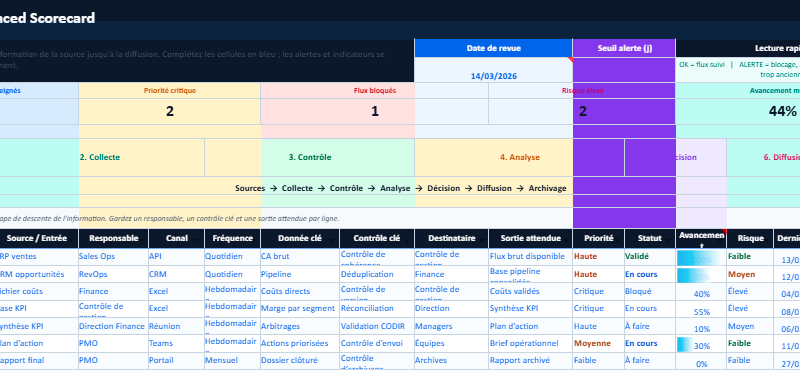
Task: Select the Date de revue header cell
Action: coord(493,48)
